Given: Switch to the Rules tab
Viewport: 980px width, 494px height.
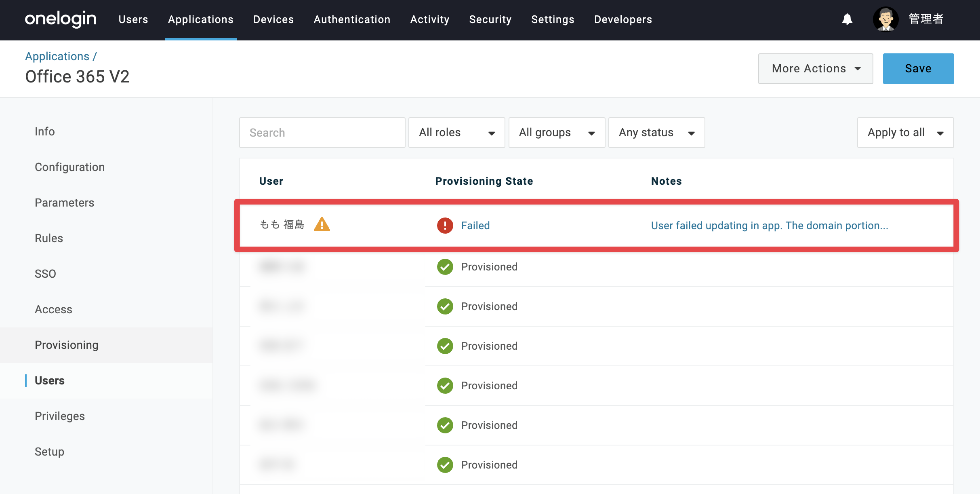Looking at the screenshot, I should click(49, 238).
